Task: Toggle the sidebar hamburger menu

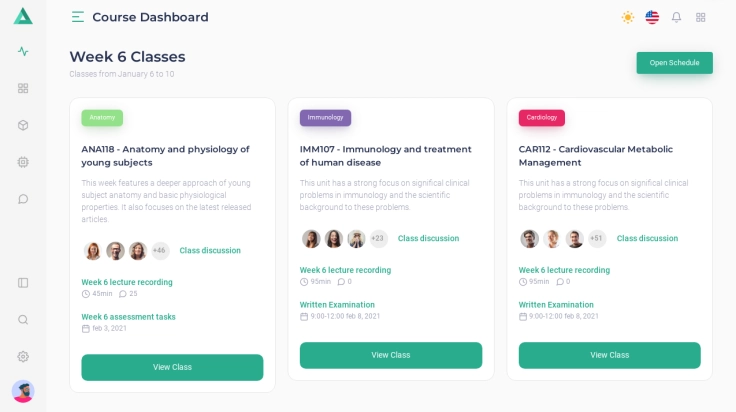Action: pyautogui.click(x=78, y=17)
